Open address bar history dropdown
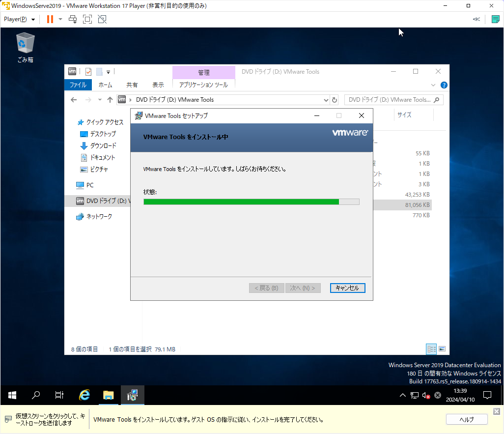Image resolution: width=504 pixels, height=434 pixels. click(x=326, y=100)
